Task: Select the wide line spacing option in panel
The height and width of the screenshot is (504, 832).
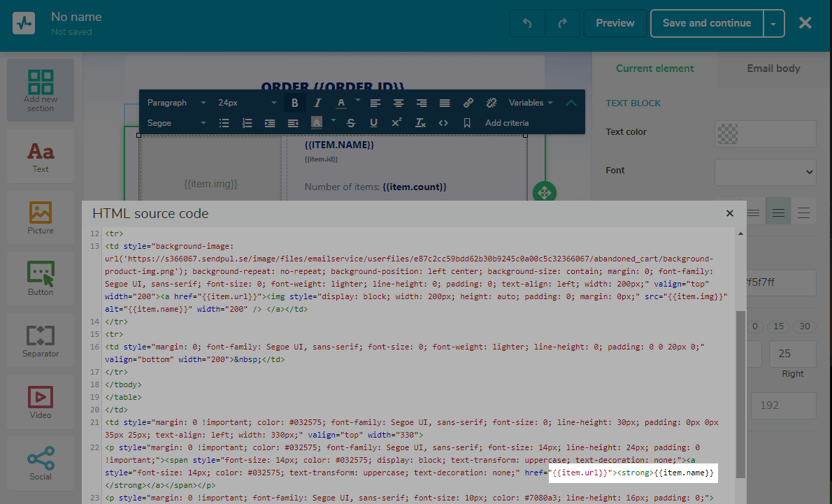Action: click(x=803, y=213)
